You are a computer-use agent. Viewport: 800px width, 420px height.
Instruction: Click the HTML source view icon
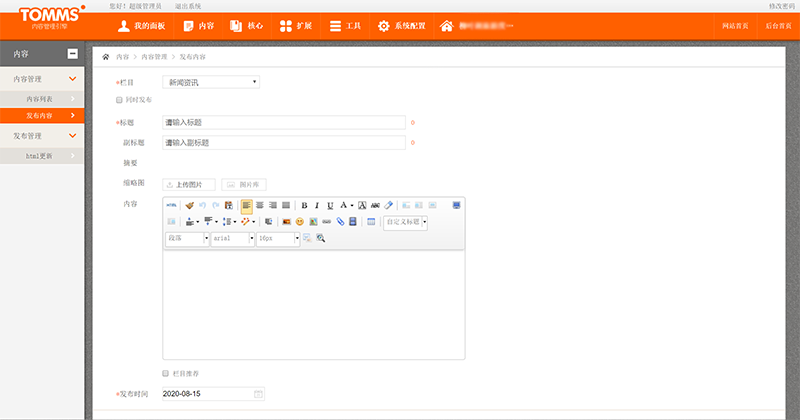pos(171,205)
